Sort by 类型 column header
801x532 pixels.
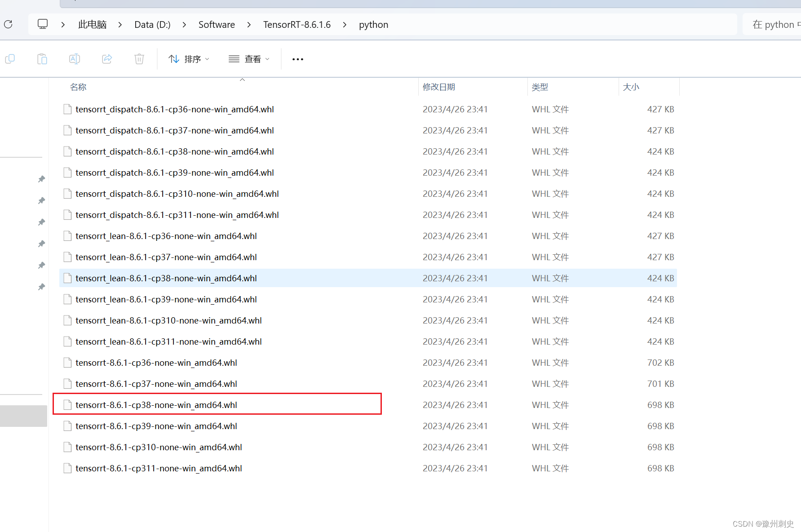point(540,87)
